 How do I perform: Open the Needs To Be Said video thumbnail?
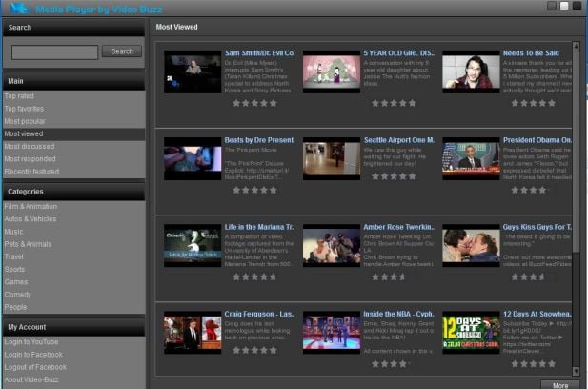coord(471,72)
